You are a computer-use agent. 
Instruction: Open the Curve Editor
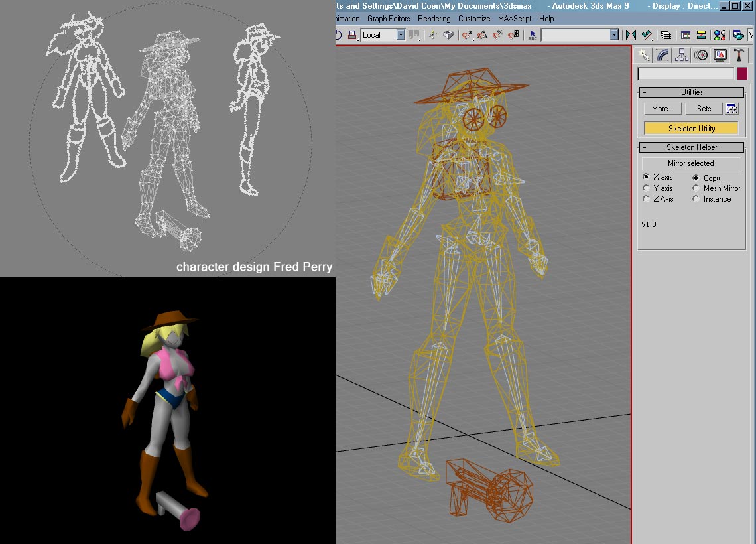coord(685,35)
